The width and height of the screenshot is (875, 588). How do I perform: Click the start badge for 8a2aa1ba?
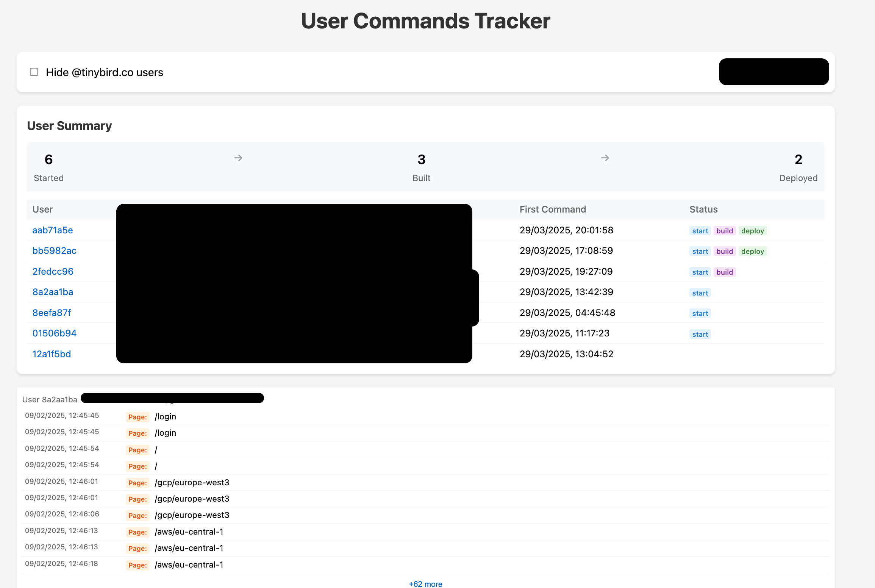(700, 293)
